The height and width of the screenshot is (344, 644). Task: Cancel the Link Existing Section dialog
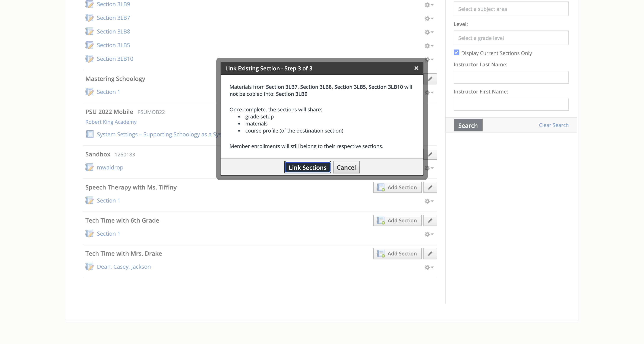[346, 167]
